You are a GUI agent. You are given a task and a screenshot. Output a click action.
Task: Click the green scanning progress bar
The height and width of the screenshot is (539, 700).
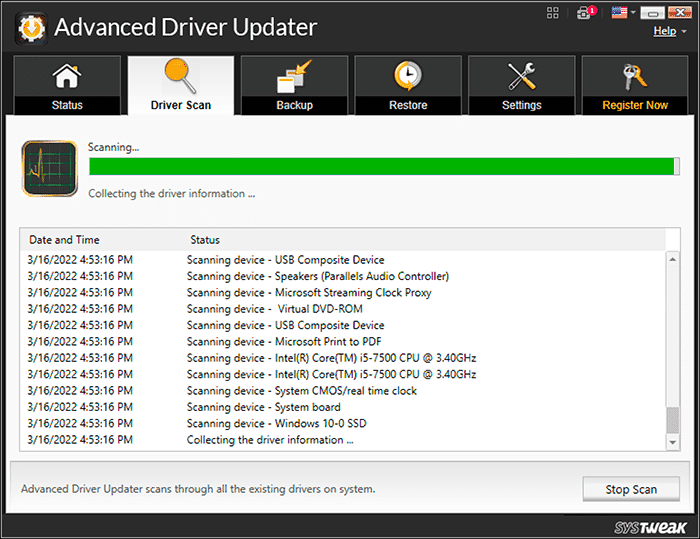(x=380, y=166)
